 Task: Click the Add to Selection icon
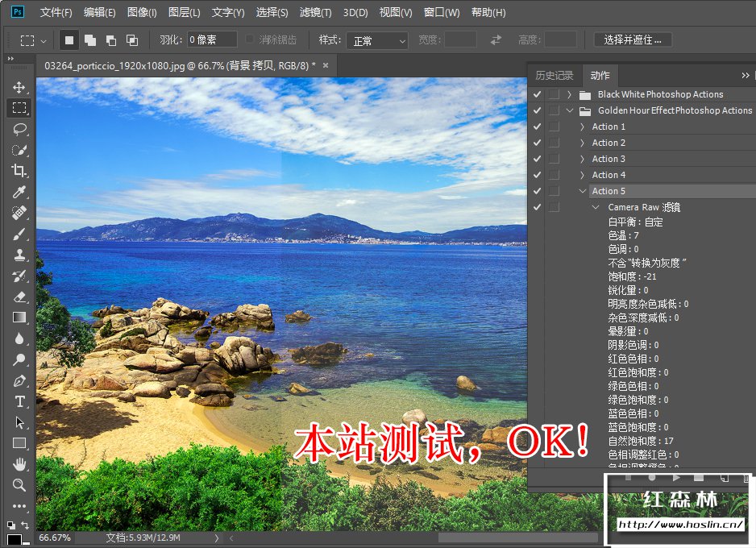tap(89, 40)
